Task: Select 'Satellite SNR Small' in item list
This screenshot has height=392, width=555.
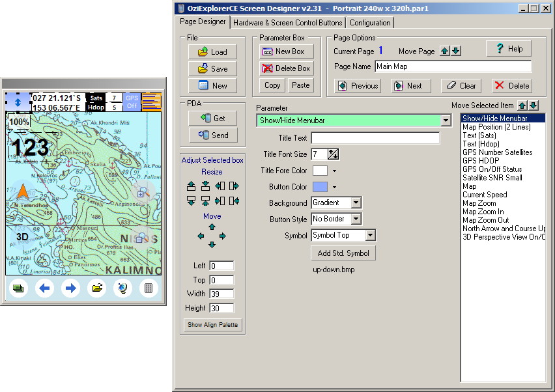Action: click(x=492, y=178)
